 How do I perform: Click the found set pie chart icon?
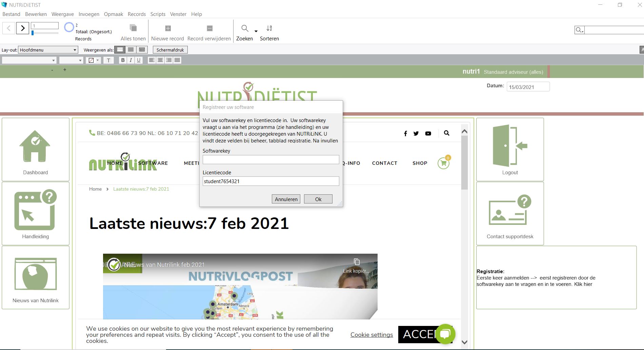pyautogui.click(x=69, y=27)
